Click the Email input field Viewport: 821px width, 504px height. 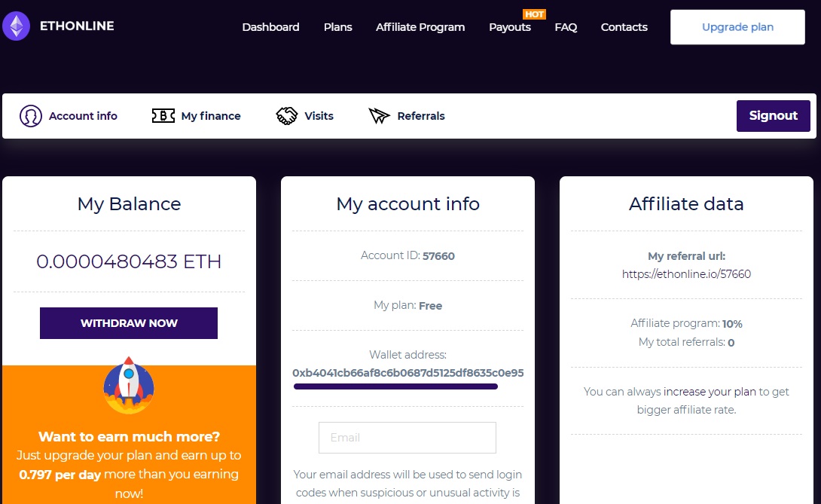tap(407, 438)
